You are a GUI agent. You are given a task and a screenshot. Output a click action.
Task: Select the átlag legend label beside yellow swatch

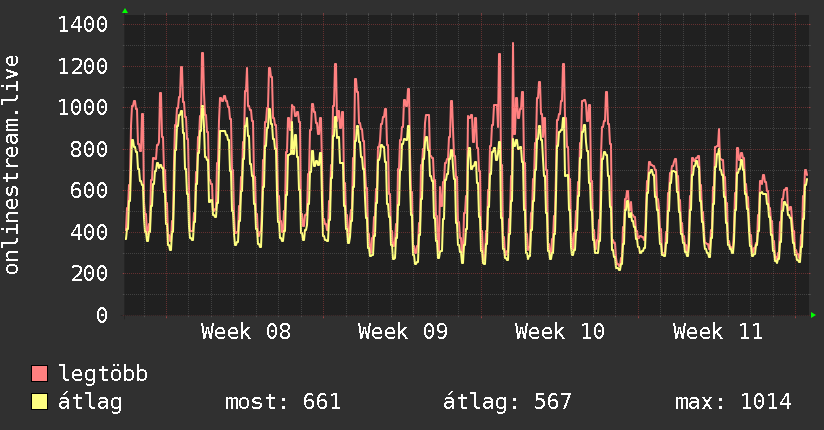pos(90,402)
